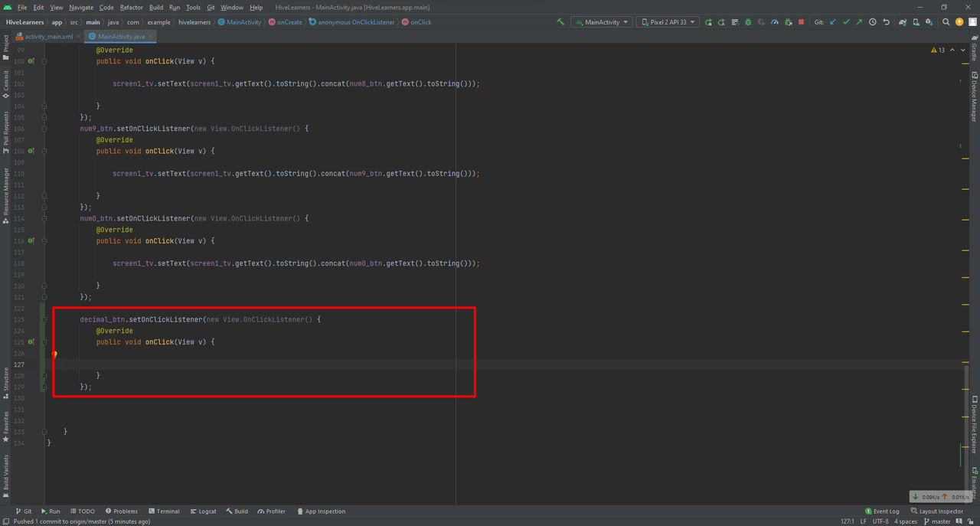Open the Build menu

[x=156, y=7]
